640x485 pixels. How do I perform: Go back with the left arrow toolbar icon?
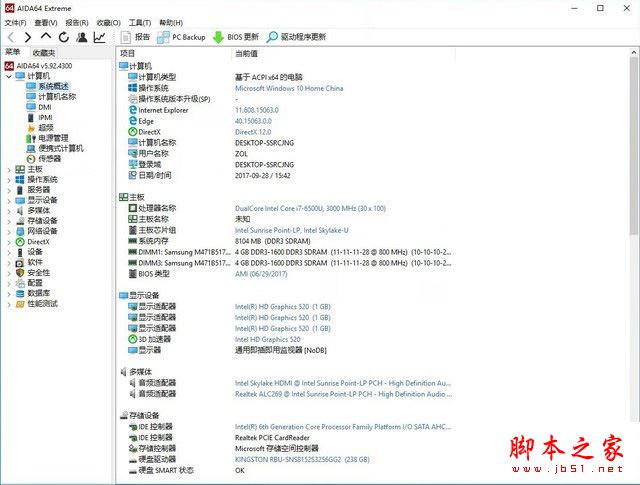11,38
